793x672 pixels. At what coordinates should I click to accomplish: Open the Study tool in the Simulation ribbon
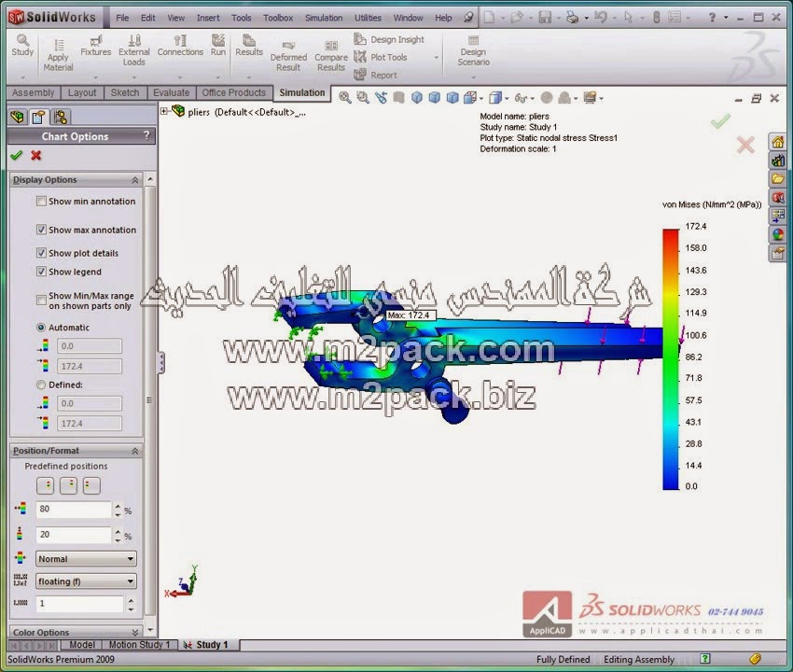[22, 46]
